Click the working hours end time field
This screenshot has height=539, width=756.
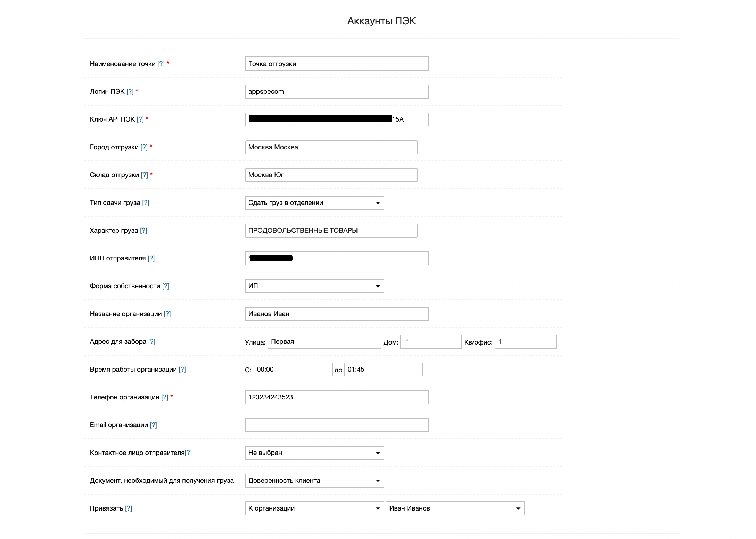tap(383, 370)
